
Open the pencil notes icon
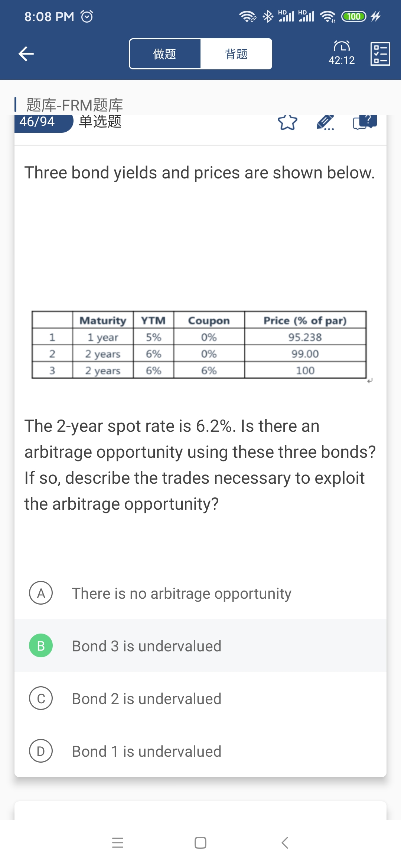pyautogui.click(x=325, y=122)
